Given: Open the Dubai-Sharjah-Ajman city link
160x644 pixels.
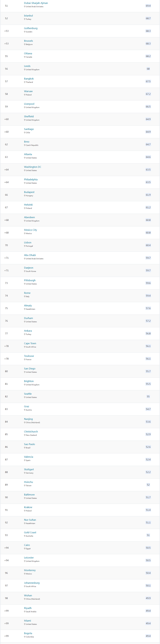Looking at the screenshot, I should click(x=36, y=3).
